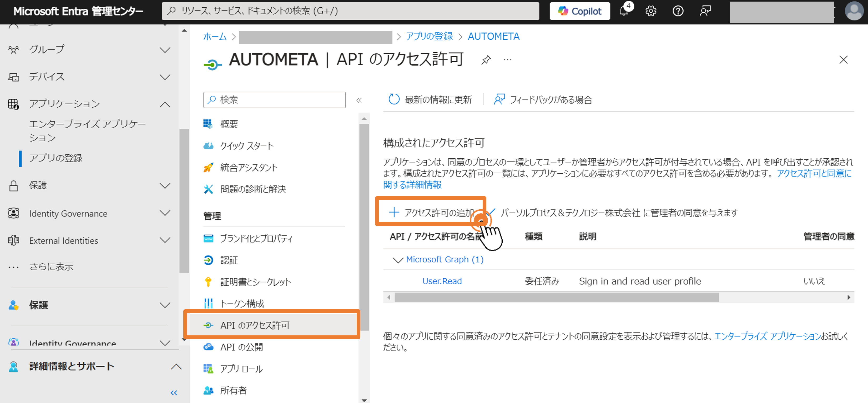Open the エンタープライズ アプリケーション link in the footer text
The width and height of the screenshot is (868, 403).
tap(767, 336)
